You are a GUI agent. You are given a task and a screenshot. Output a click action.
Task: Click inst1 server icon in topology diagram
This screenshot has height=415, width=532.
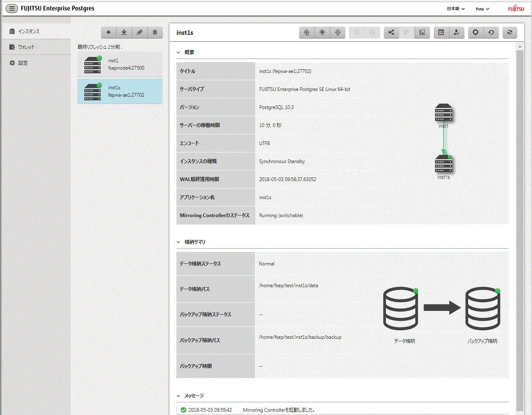[444, 113]
